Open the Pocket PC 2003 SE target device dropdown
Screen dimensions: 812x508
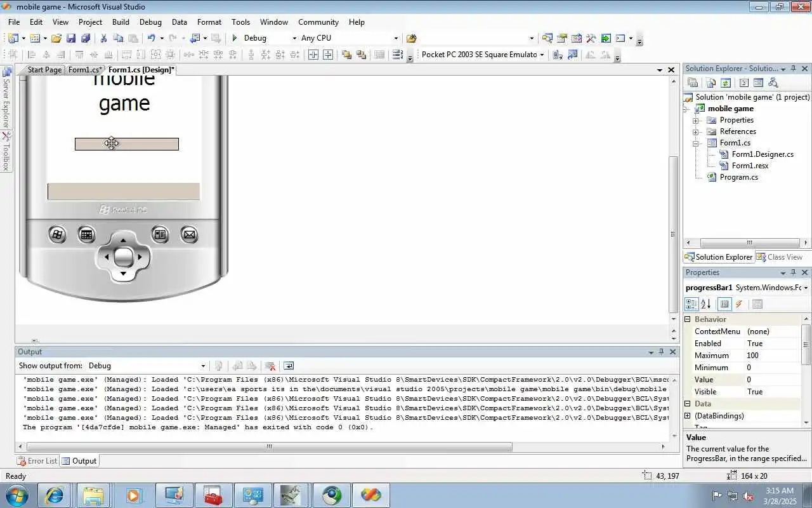click(542, 55)
